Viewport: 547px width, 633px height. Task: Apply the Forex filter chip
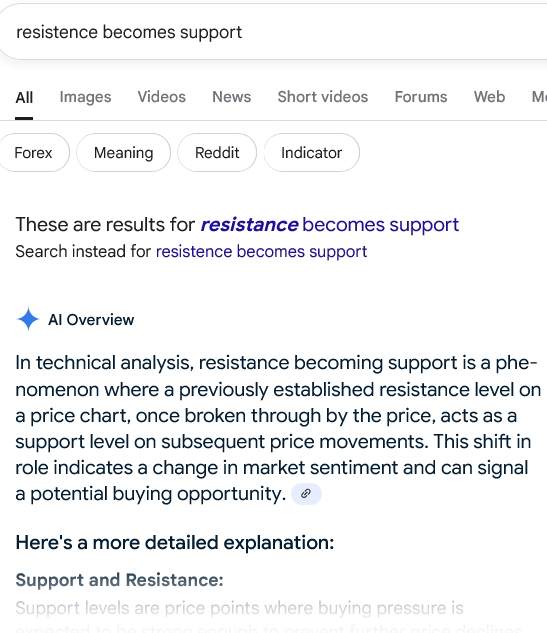[34, 153]
